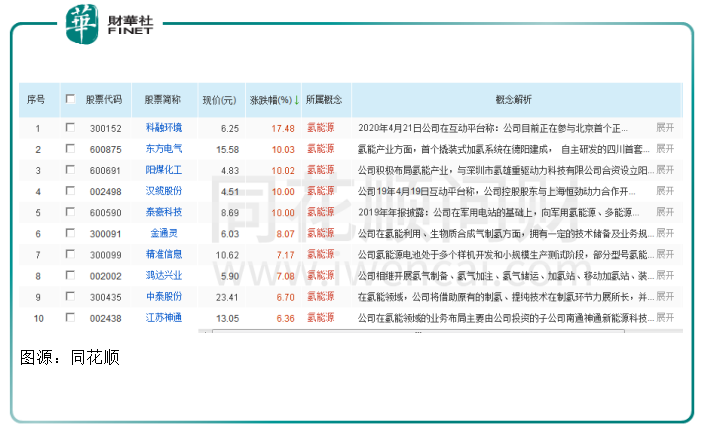Click the 股票代码 column header

[104, 100]
